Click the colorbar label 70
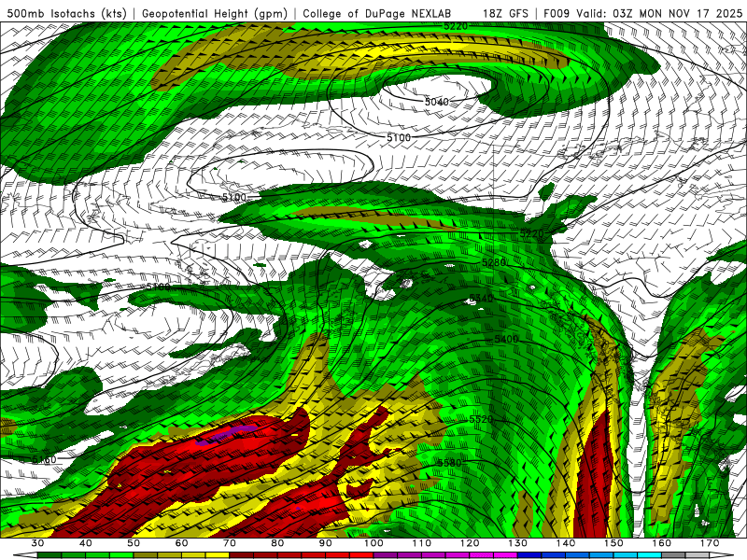 click(229, 543)
